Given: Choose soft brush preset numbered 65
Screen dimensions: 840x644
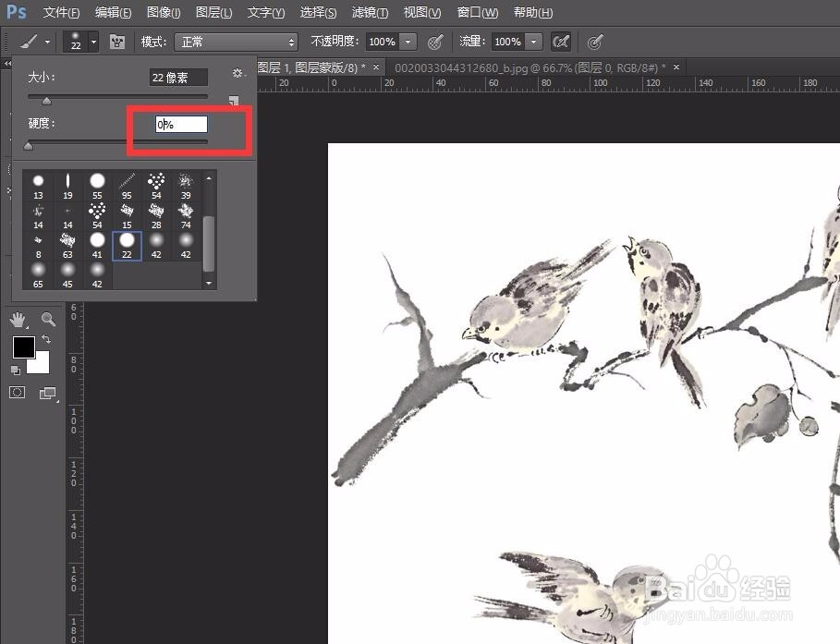Looking at the screenshot, I should point(38,275).
